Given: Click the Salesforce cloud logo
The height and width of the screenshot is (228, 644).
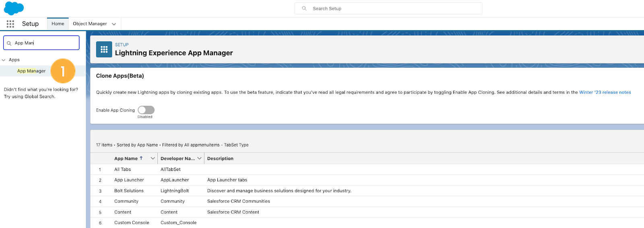Looking at the screenshot, I should [14, 8].
